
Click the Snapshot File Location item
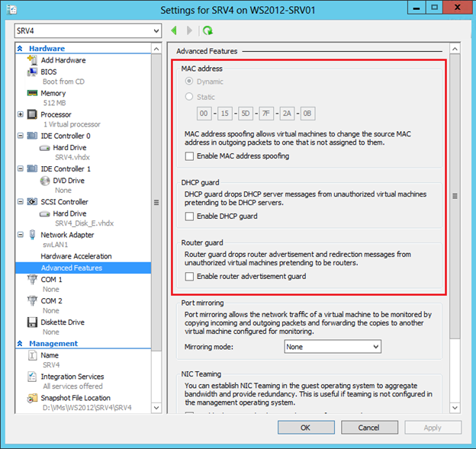(76, 398)
